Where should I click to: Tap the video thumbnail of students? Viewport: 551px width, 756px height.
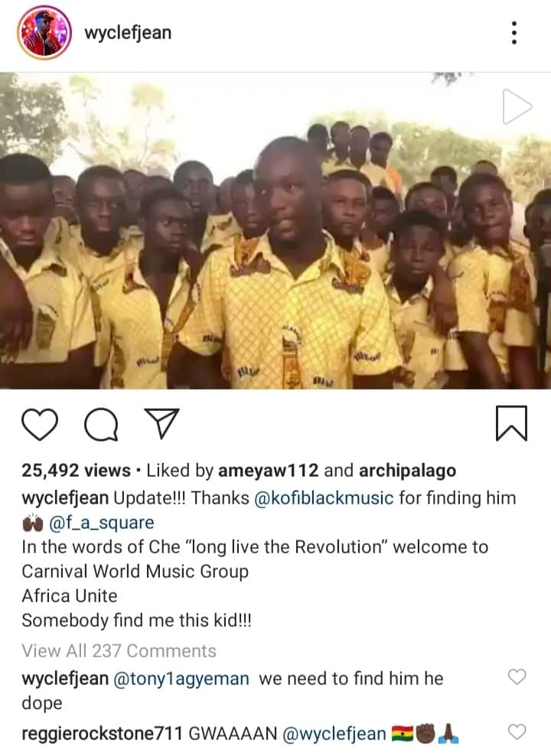[x=275, y=230]
